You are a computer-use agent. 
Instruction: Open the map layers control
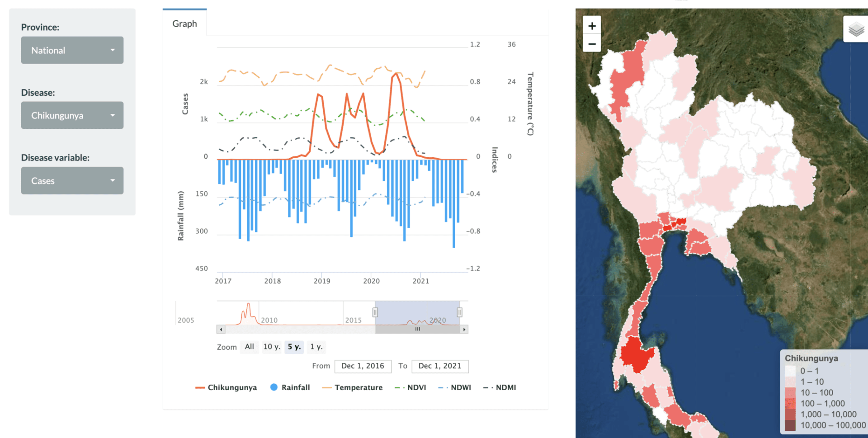[x=855, y=30]
